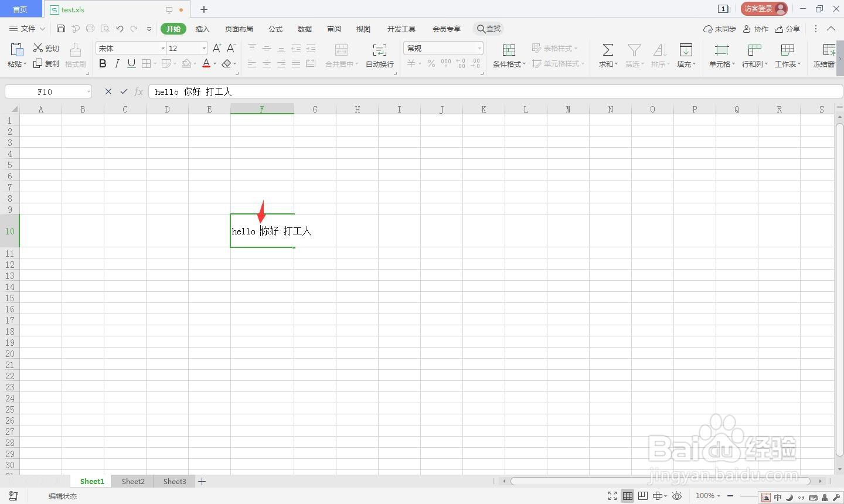The image size is (844, 504).
Task: Click the fill color bucket button
Action: (x=186, y=63)
